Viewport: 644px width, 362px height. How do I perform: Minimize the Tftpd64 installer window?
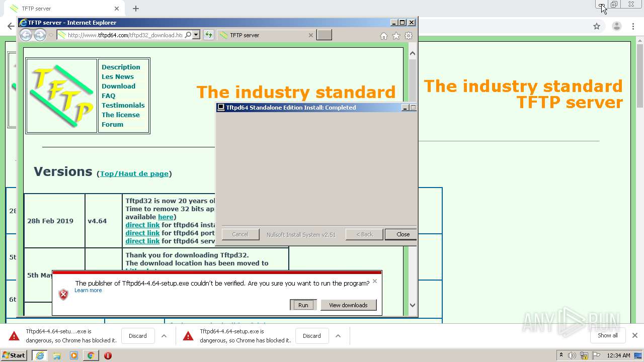[405, 108]
